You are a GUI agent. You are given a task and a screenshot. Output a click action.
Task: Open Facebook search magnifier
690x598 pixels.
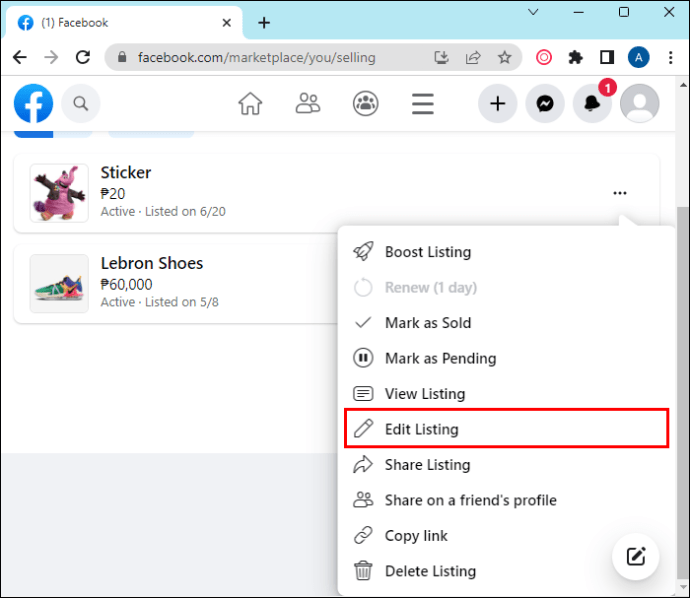(81, 103)
